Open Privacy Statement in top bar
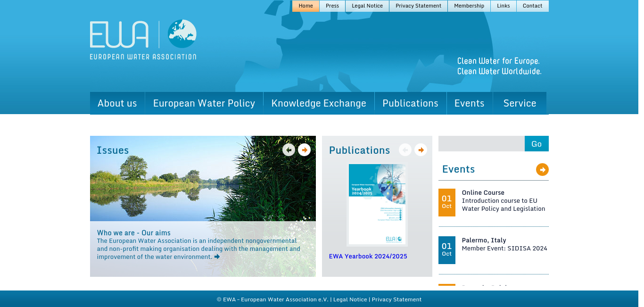The height and width of the screenshot is (307, 644). [x=419, y=6]
